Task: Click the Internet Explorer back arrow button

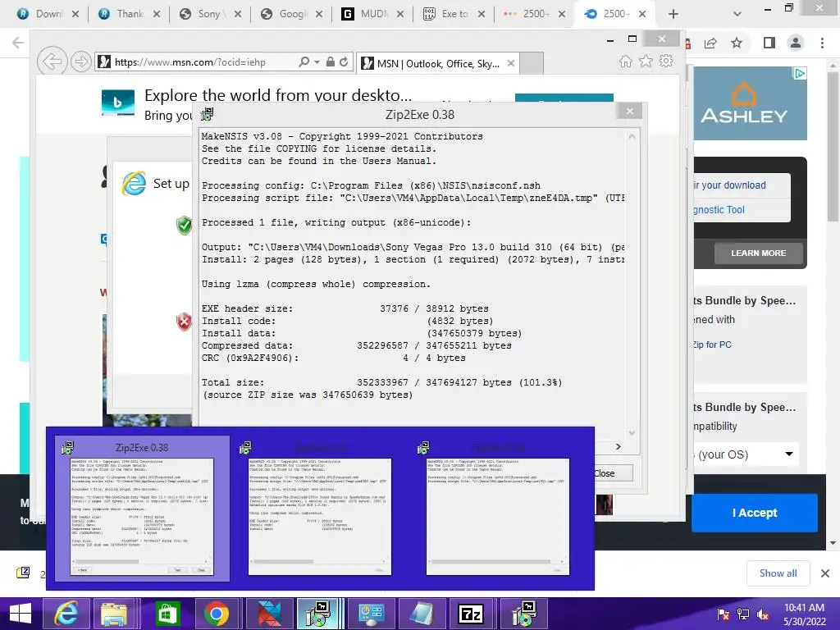Action: point(52,62)
